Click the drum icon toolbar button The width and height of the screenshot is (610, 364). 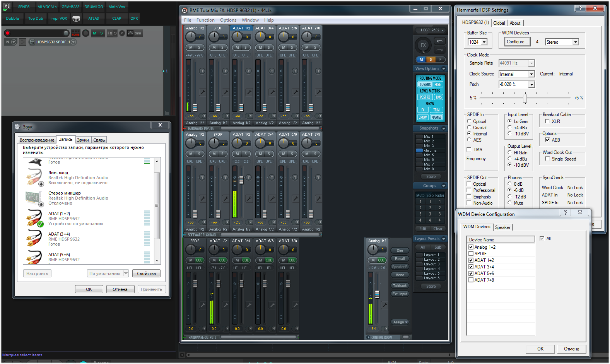click(x=76, y=18)
